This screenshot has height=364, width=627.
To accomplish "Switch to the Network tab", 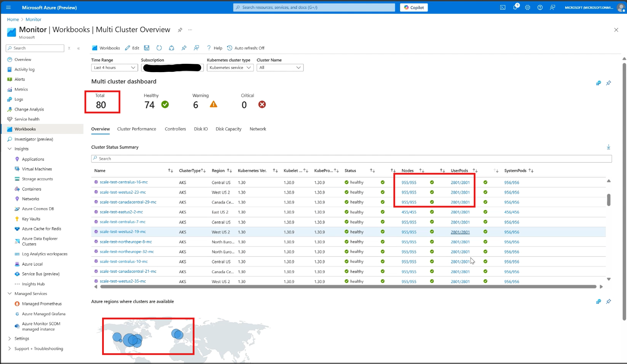I will point(258,129).
